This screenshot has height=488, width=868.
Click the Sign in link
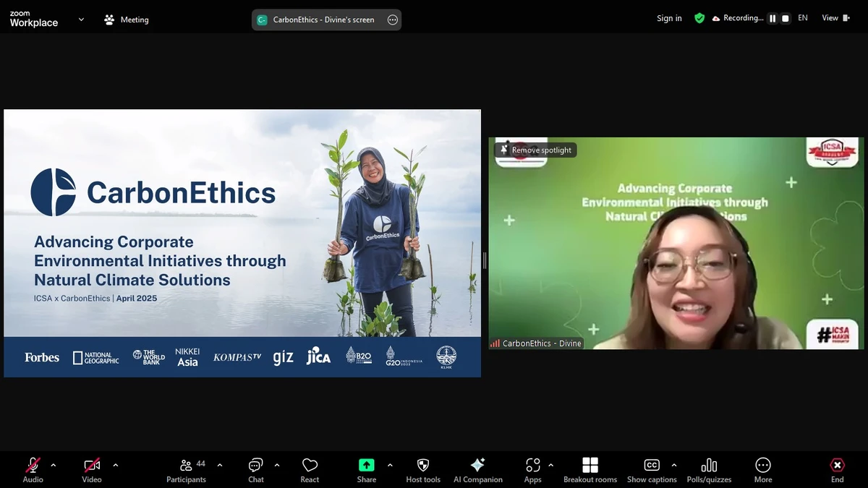669,18
